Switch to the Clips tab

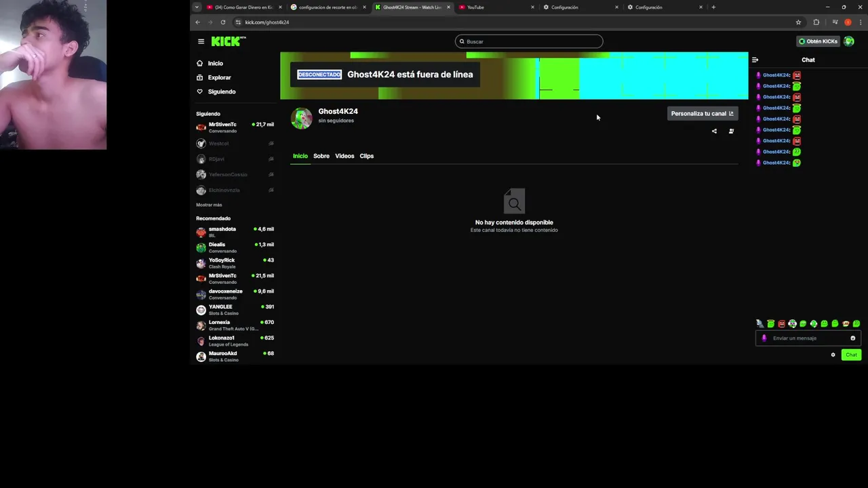(367, 156)
